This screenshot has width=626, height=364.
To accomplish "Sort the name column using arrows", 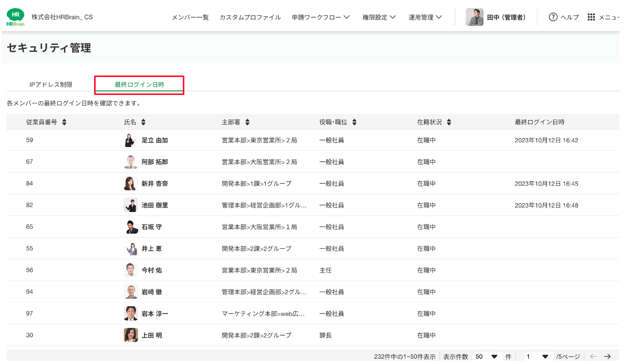I will 143,122.
